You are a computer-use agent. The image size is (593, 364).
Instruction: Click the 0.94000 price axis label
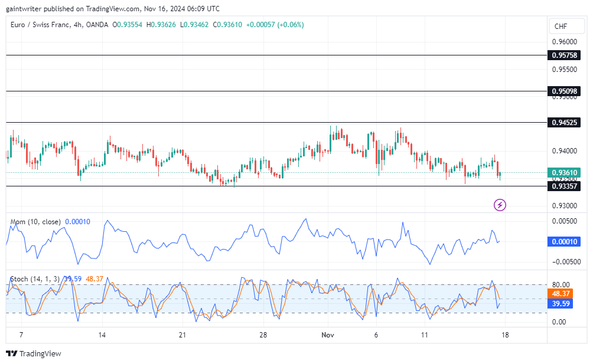click(564, 150)
